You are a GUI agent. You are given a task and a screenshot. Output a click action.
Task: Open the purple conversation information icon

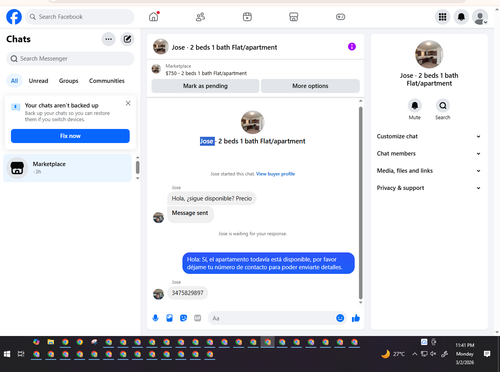point(352,47)
